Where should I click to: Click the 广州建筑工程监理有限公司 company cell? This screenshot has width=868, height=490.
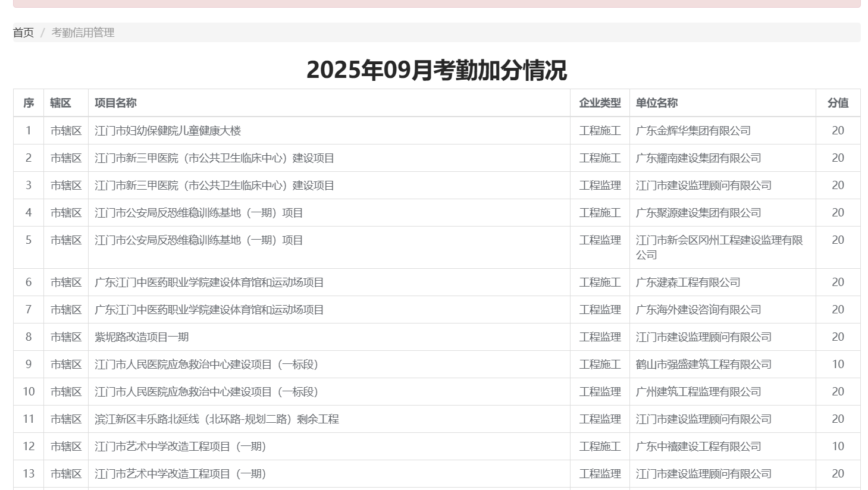click(x=698, y=392)
